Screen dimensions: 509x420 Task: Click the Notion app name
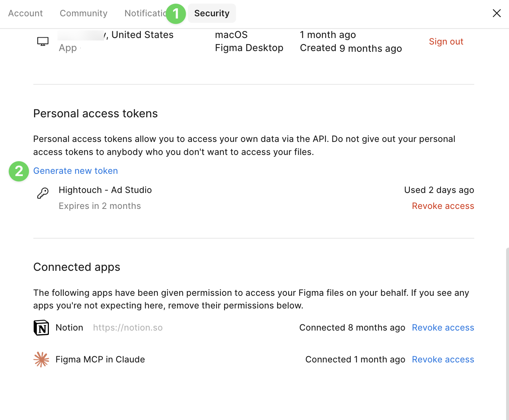pos(70,328)
